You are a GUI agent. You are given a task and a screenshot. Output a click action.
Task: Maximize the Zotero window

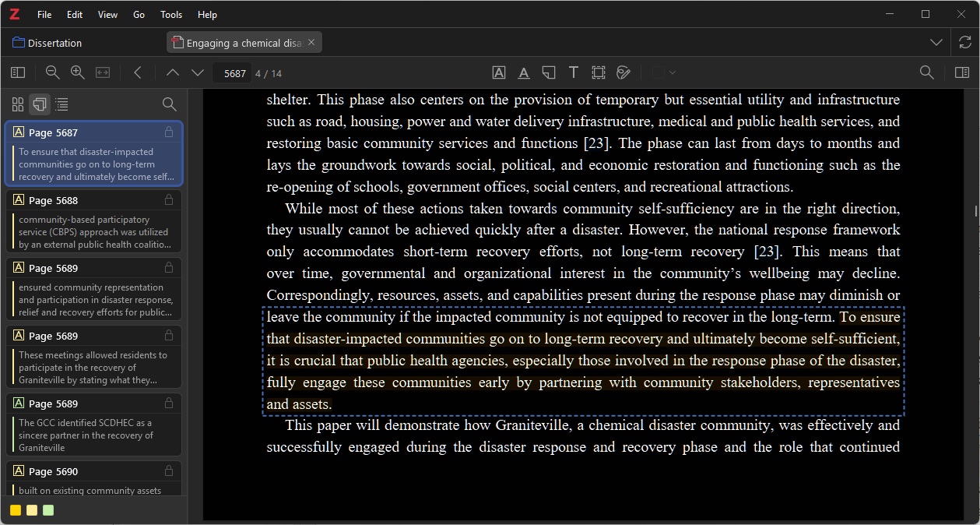tap(926, 14)
